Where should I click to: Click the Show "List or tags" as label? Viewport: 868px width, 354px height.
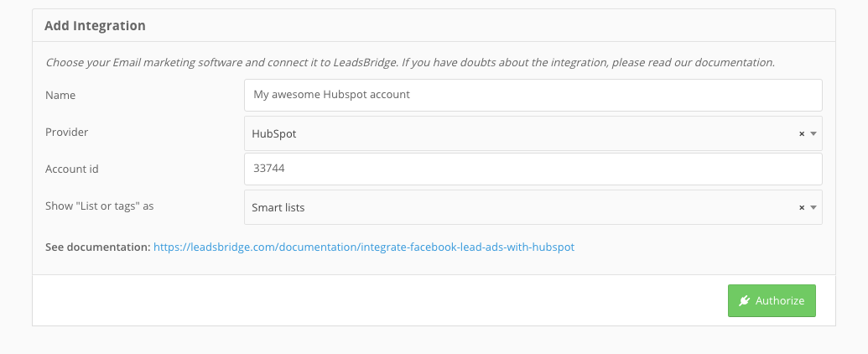(100, 206)
